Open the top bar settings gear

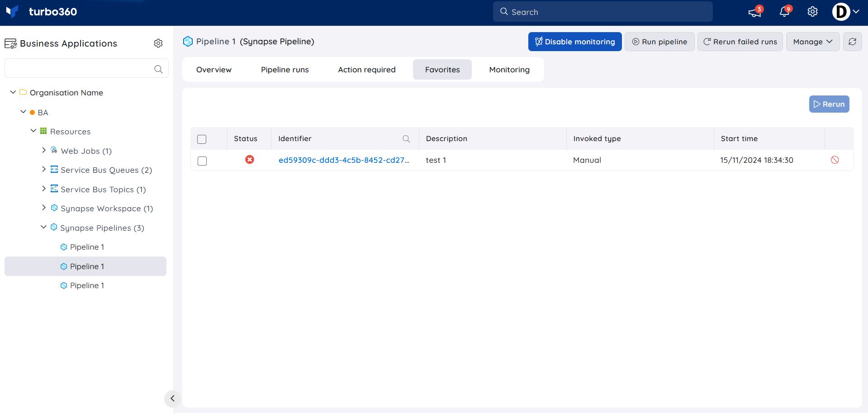[x=812, y=12]
